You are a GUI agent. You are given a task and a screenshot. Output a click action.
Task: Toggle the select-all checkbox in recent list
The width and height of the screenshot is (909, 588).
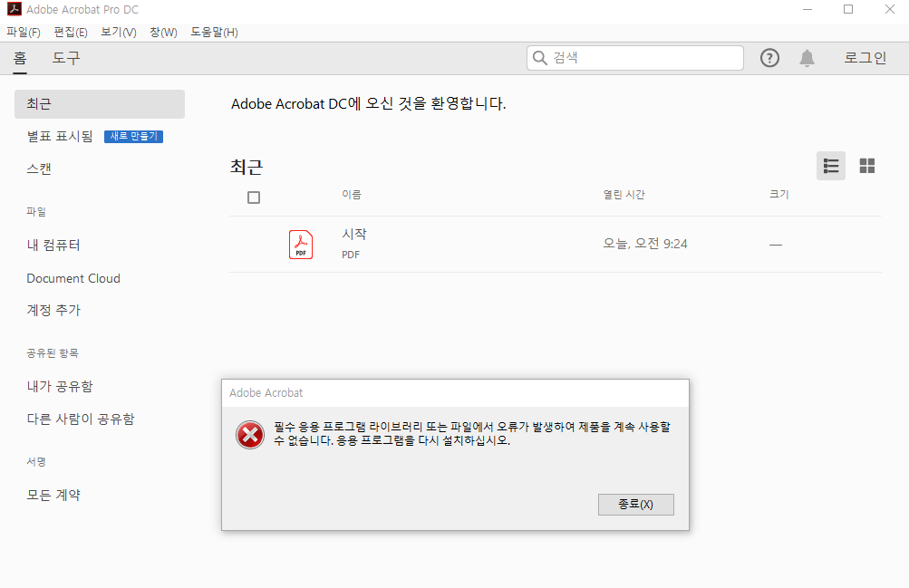point(254,198)
